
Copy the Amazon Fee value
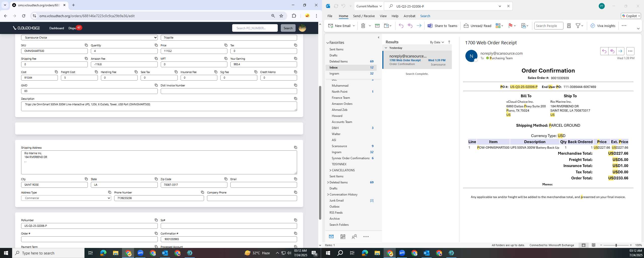(x=156, y=58)
